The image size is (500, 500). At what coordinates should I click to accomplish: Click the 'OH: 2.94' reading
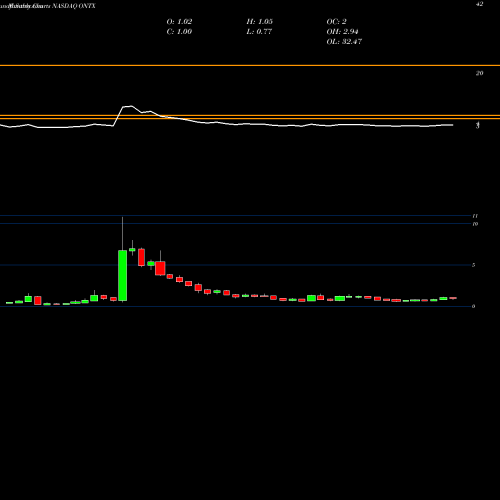(x=342, y=32)
